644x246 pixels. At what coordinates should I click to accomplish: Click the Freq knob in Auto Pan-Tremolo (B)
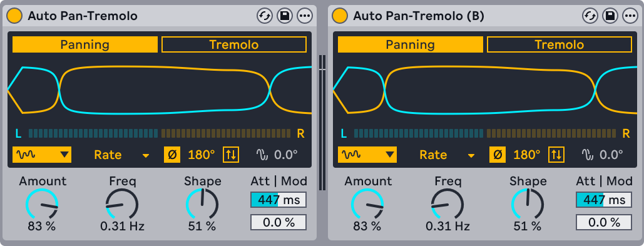(447, 204)
